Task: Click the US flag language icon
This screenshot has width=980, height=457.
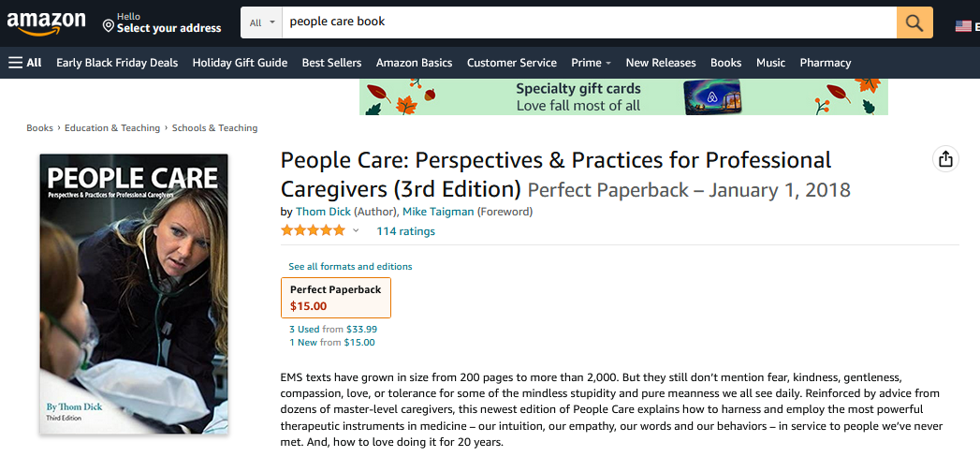Action: point(963,26)
